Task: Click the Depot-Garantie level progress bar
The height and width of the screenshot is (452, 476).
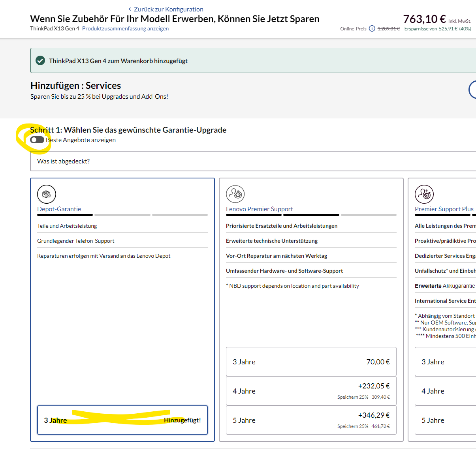Action: [122, 215]
